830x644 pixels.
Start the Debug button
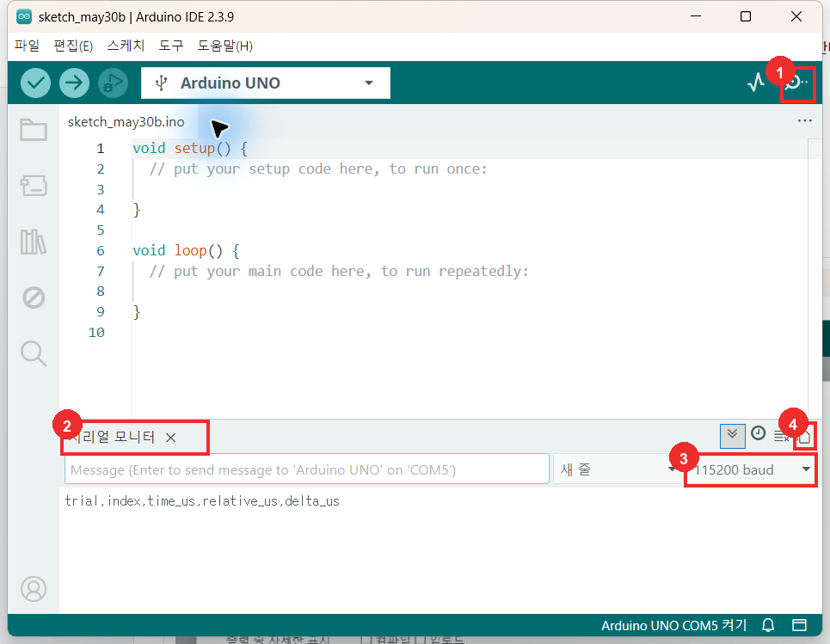coord(113,83)
